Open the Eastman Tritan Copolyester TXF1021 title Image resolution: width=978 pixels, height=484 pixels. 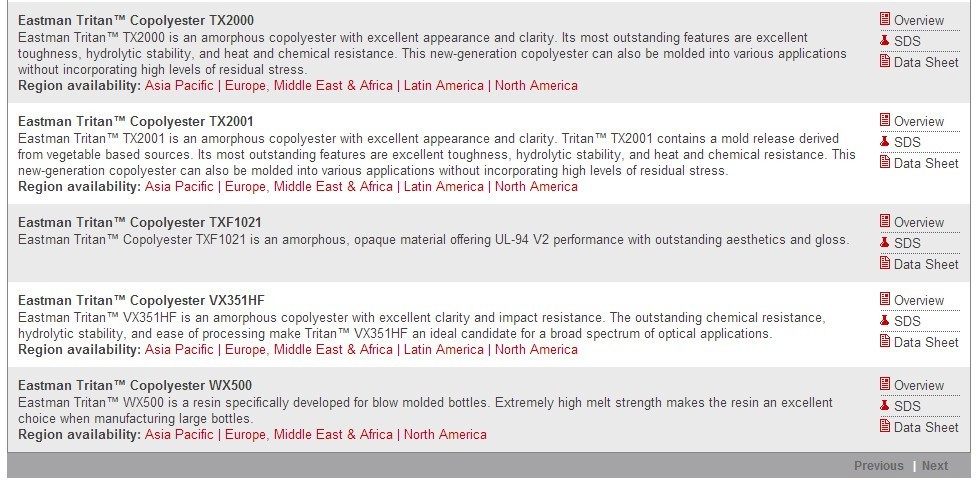[x=140, y=222]
